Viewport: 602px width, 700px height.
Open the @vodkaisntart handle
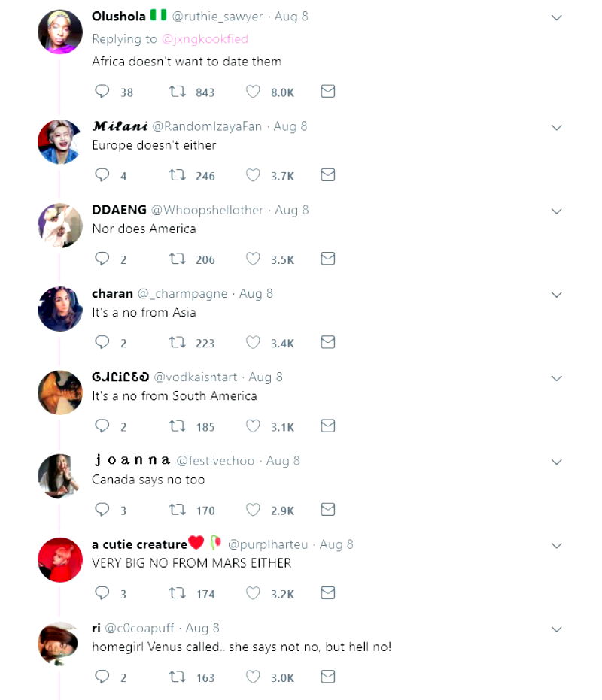pos(199,377)
